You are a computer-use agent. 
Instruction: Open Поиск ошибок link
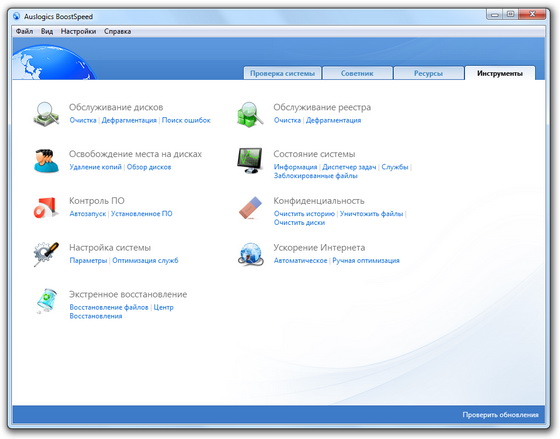pos(186,120)
